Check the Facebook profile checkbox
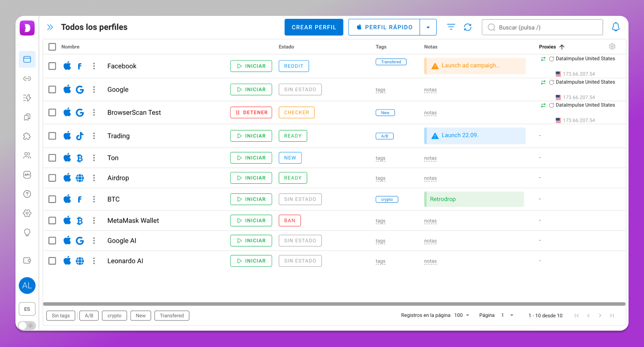Image resolution: width=644 pixels, height=347 pixels. [52, 66]
